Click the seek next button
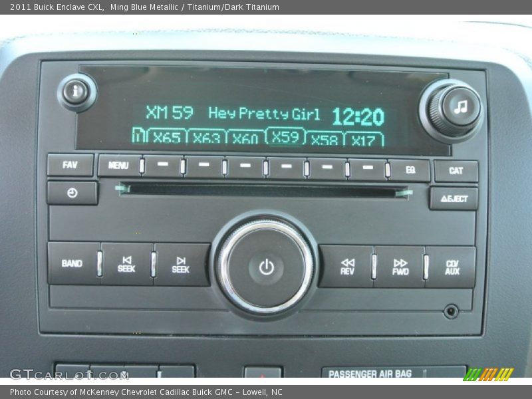The height and width of the screenshot is (399, 532). 181,265
